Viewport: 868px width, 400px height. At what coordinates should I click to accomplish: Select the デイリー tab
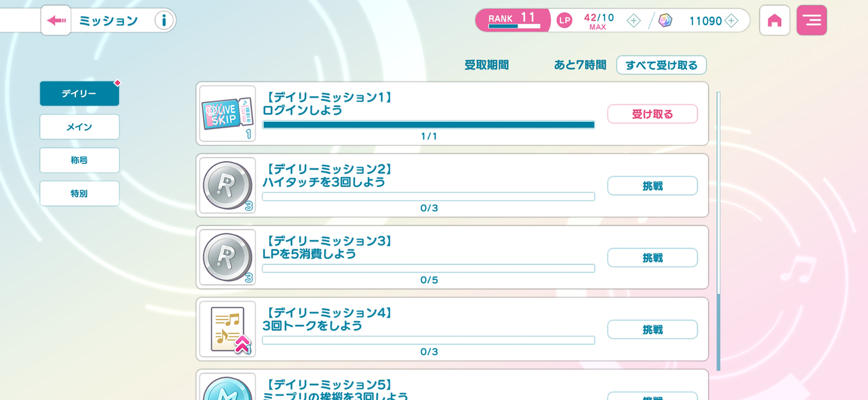click(79, 94)
